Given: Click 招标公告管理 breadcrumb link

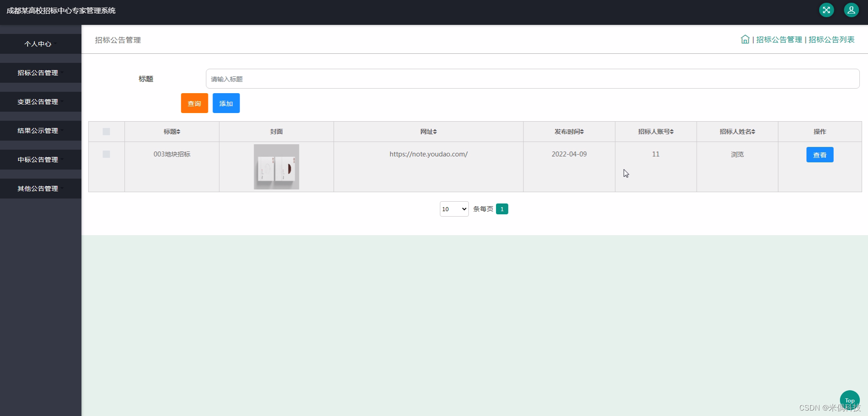Looking at the screenshot, I should 779,40.
